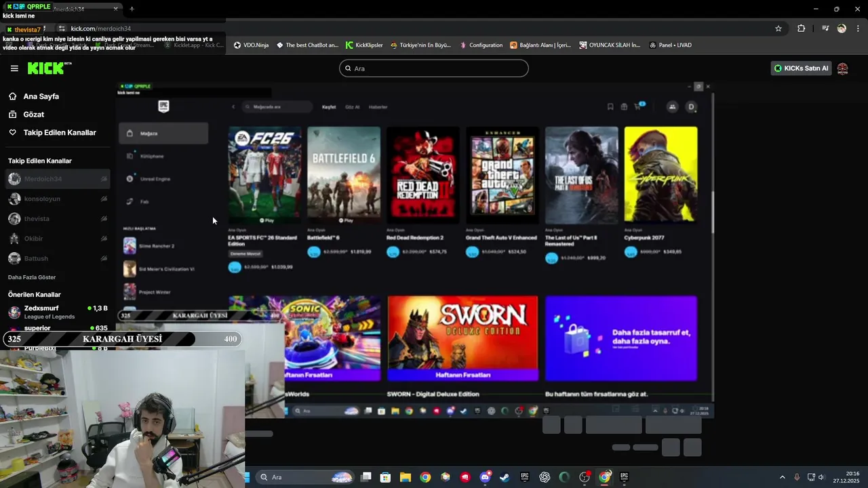Screen dimensions: 868x488
Task: Open EA SPORTS FC 26 game cover
Action: click(264, 175)
